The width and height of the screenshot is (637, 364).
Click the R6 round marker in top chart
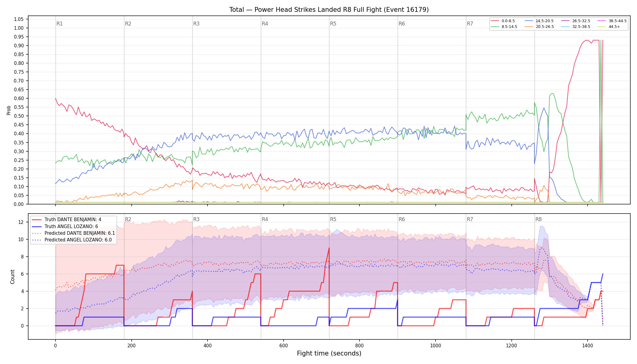(402, 24)
